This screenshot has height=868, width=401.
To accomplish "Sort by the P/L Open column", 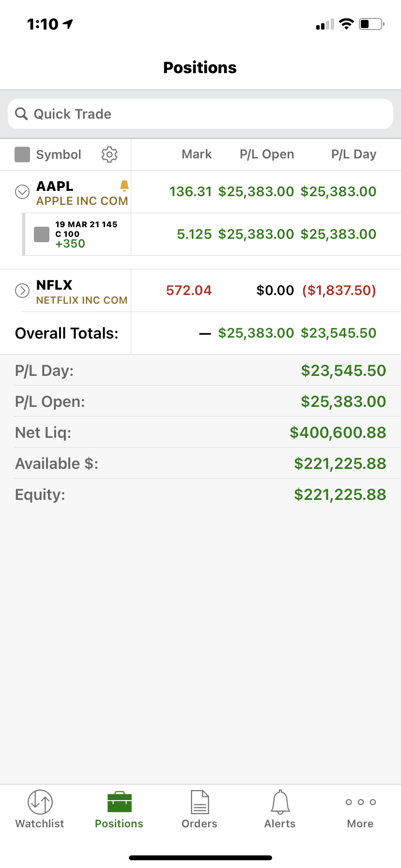I will (x=267, y=155).
